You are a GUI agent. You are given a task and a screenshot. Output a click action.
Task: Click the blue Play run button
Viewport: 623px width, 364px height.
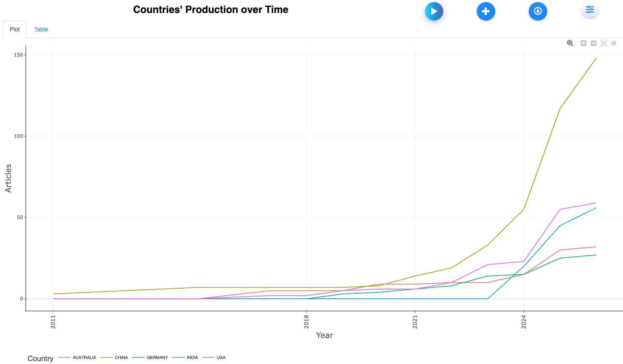(434, 11)
